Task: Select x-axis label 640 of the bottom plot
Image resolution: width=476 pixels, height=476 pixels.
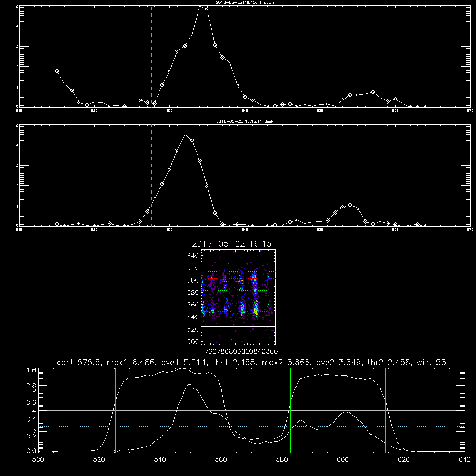Action: tap(465, 459)
